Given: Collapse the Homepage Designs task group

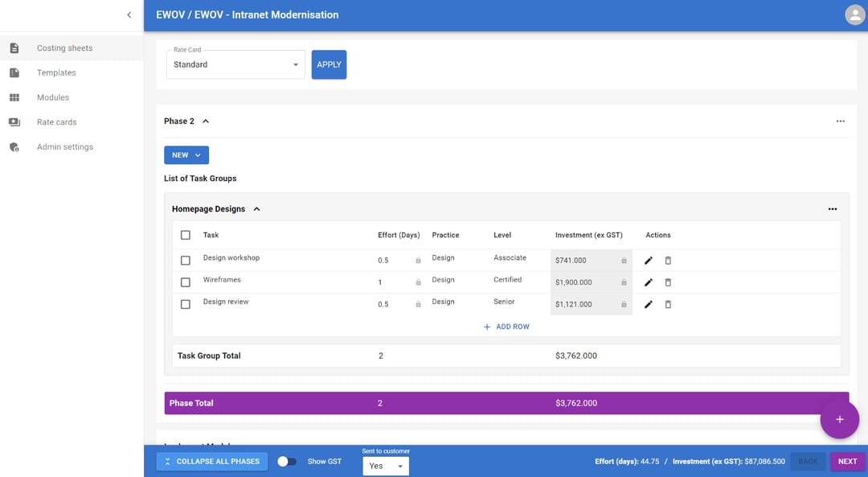Looking at the screenshot, I should click(256, 208).
